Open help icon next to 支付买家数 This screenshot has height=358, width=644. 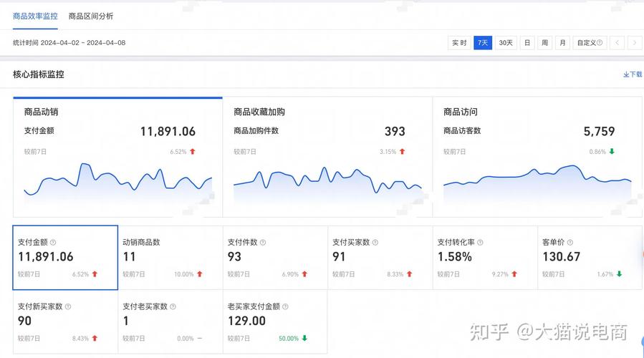click(x=375, y=242)
